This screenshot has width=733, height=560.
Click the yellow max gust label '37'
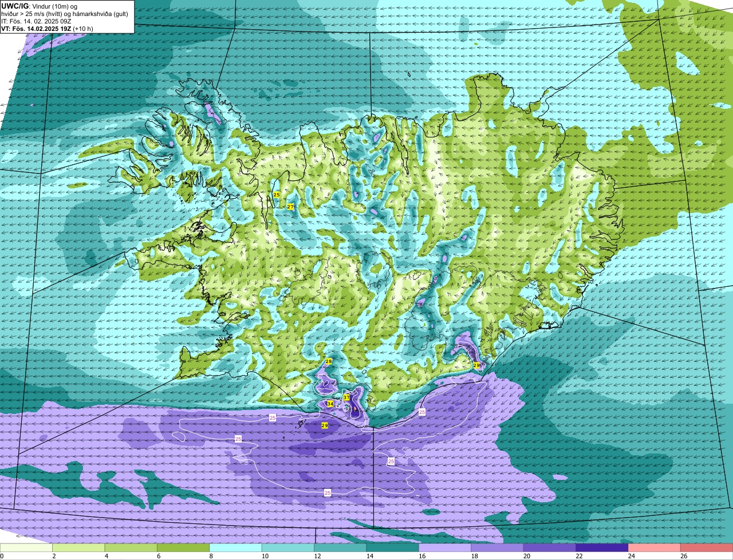(x=346, y=397)
